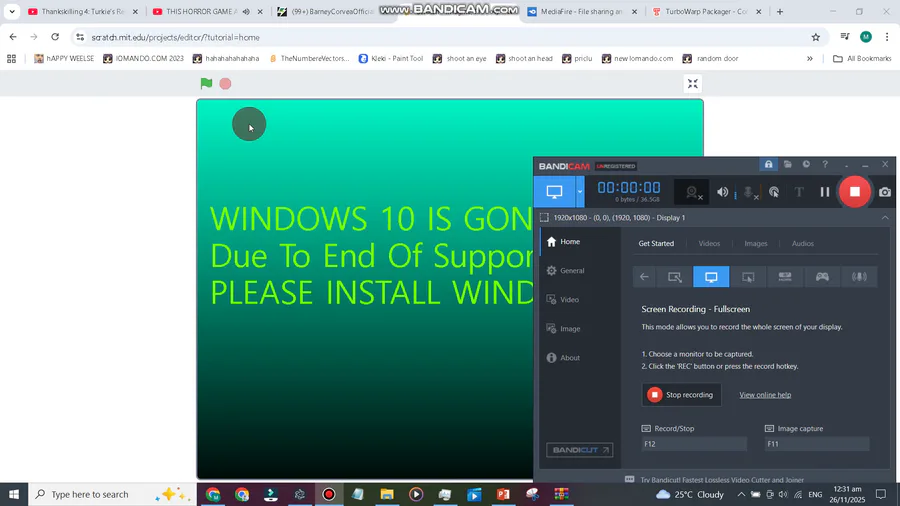
Task: Open Bandicam scheduled recording clock icon
Action: click(806, 165)
